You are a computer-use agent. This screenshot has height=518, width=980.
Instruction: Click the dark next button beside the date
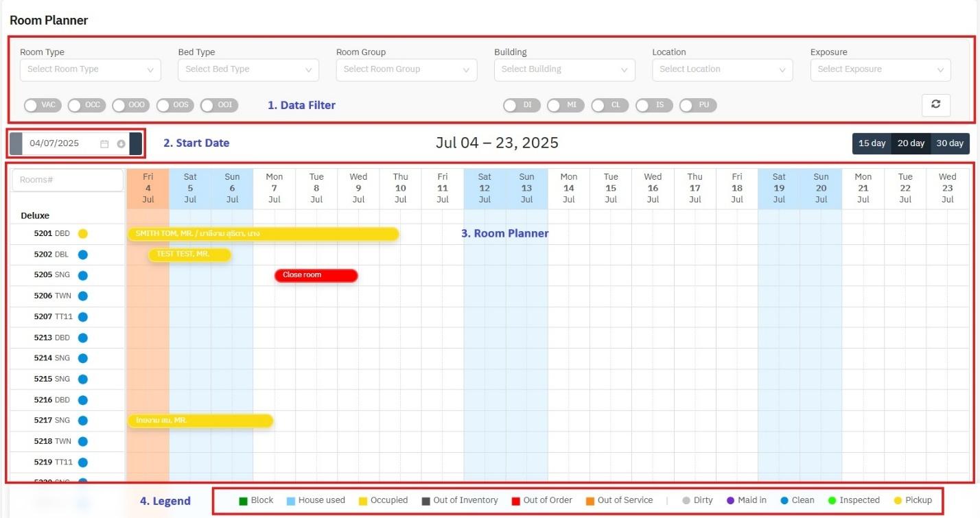(136, 144)
